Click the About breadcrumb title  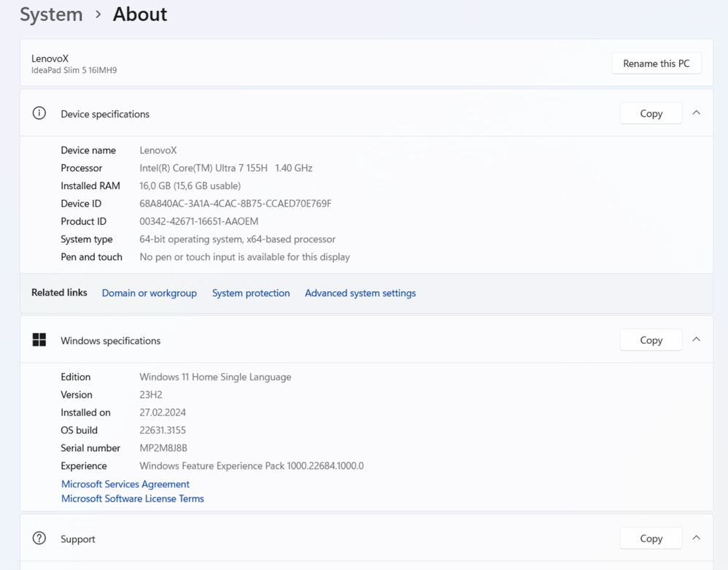tap(140, 15)
